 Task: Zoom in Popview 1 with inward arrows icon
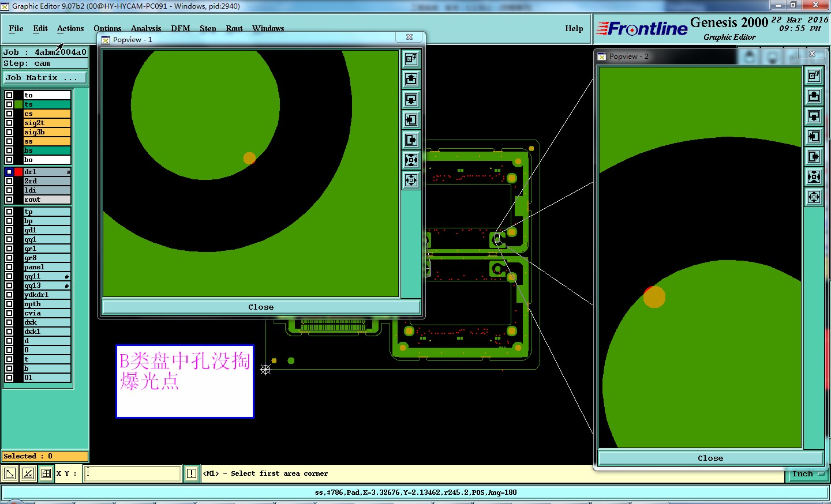411,160
